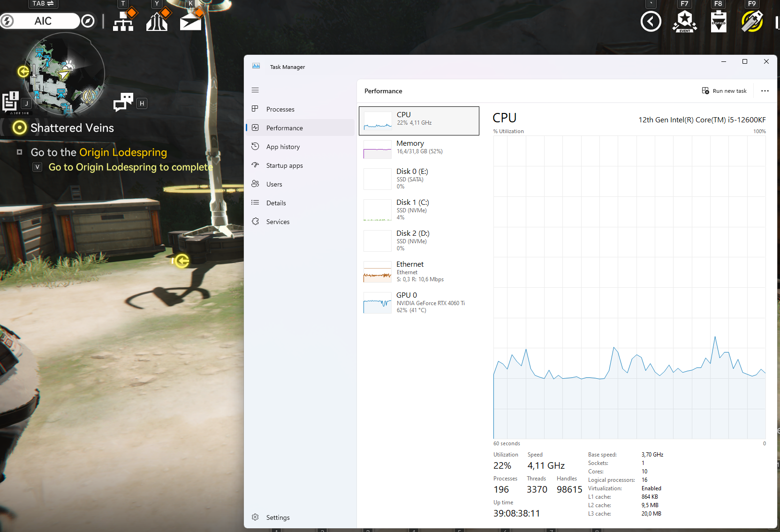Maximize the Task Manager window
The height and width of the screenshot is (532, 780).
[x=745, y=61]
